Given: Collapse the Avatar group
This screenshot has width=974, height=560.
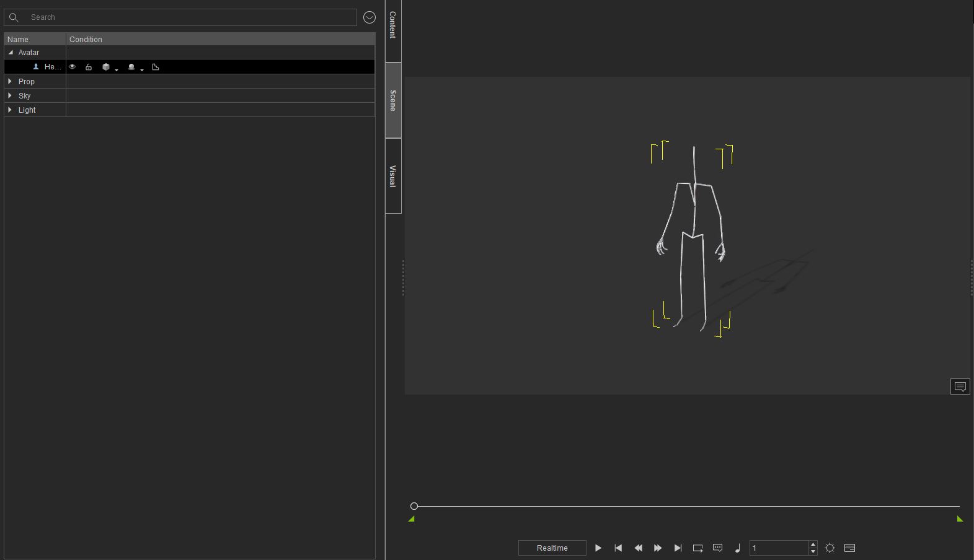Looking at the screenshot, I should pyautogui.click(x=11, y=53).
